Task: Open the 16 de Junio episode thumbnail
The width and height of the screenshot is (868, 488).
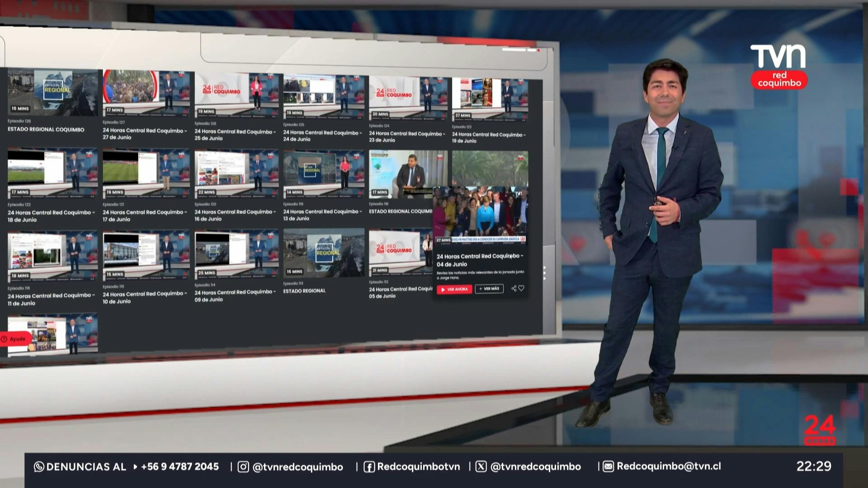Action: [x=236, y=174]
